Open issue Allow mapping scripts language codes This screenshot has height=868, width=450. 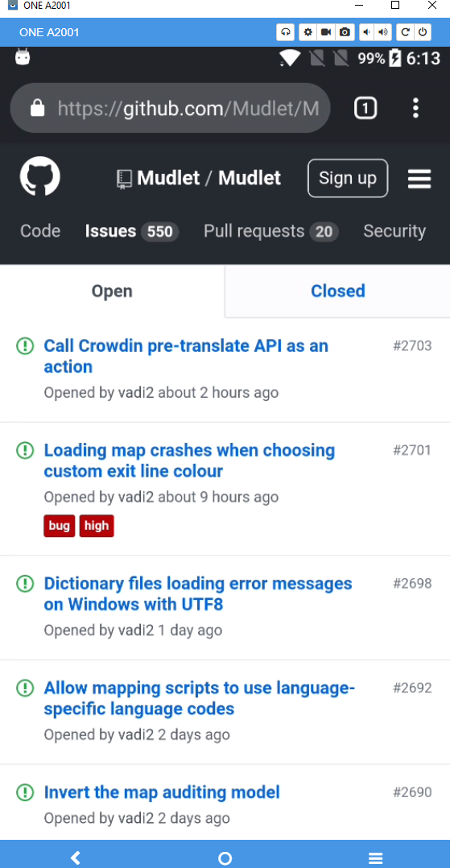point(200,698)
